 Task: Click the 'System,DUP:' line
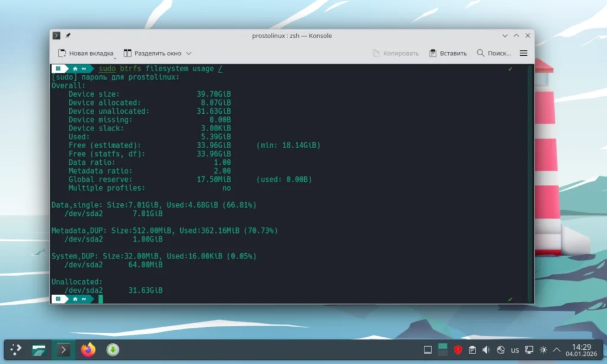click(154, 256)
